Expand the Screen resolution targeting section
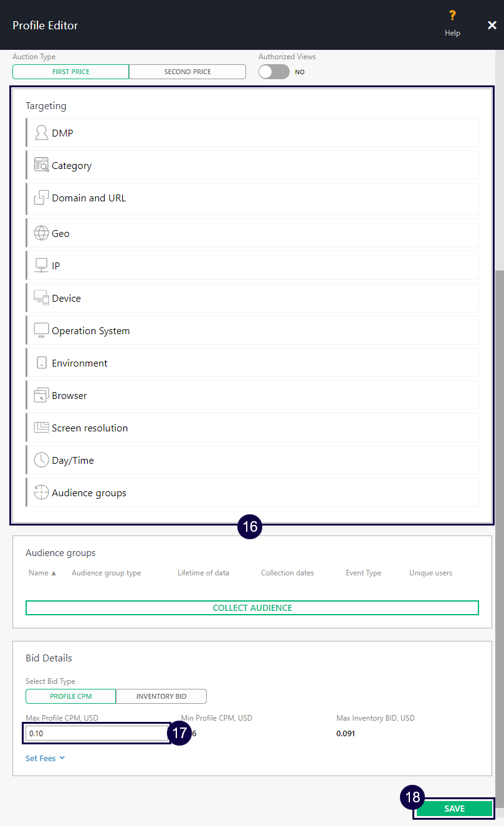504x826 pixels. pyautogui.click(x=90, y=428)
